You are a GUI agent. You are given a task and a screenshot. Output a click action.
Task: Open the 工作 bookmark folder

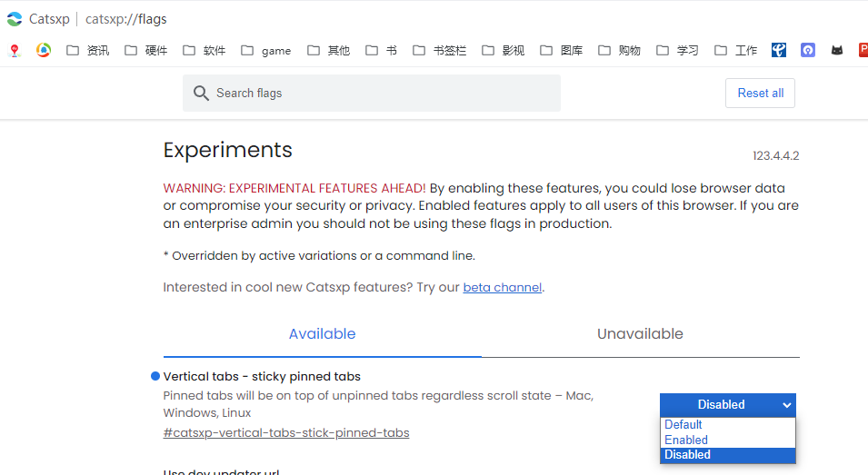[x=735, y=51]
